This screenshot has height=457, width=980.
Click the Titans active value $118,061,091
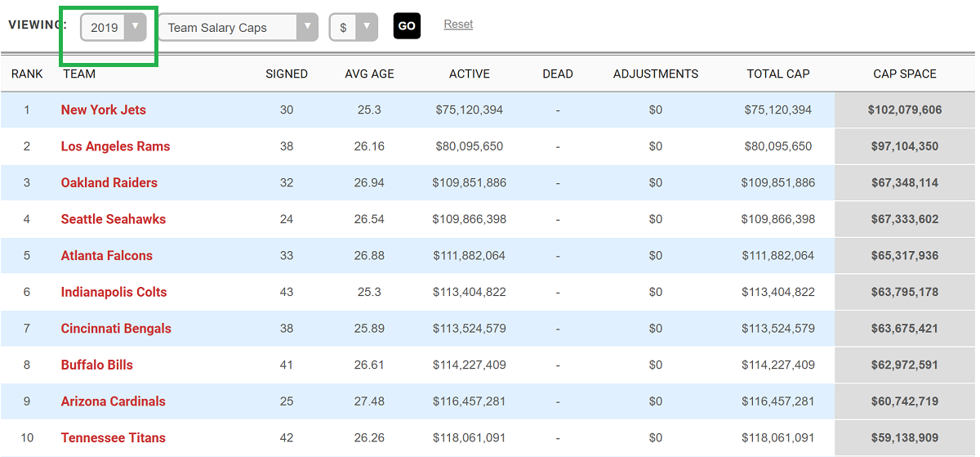[470, 437]
